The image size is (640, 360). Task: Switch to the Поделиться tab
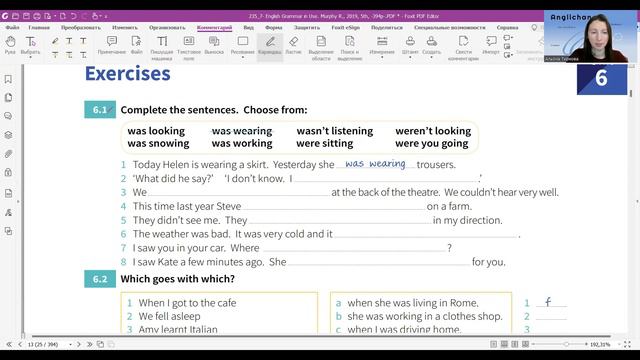(x=387, y=27)
